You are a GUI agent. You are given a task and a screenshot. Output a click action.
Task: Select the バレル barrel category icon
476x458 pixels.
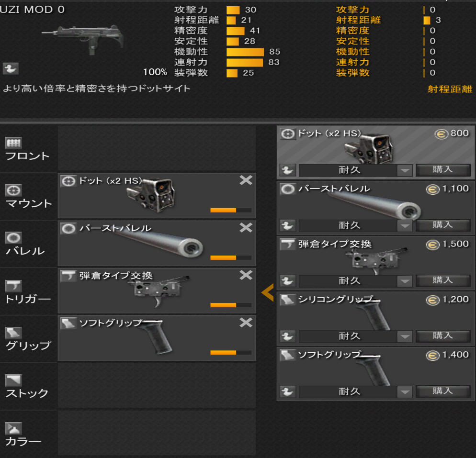[x=13, y=238]
